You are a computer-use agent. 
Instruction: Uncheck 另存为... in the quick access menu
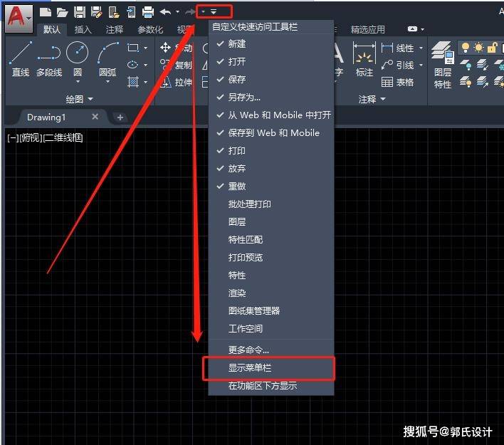[271, 97]
